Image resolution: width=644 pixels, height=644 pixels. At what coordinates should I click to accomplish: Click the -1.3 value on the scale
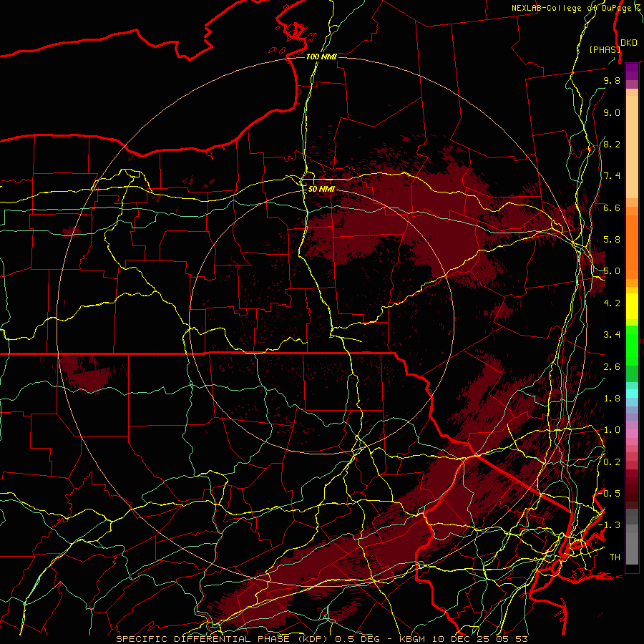610,526
